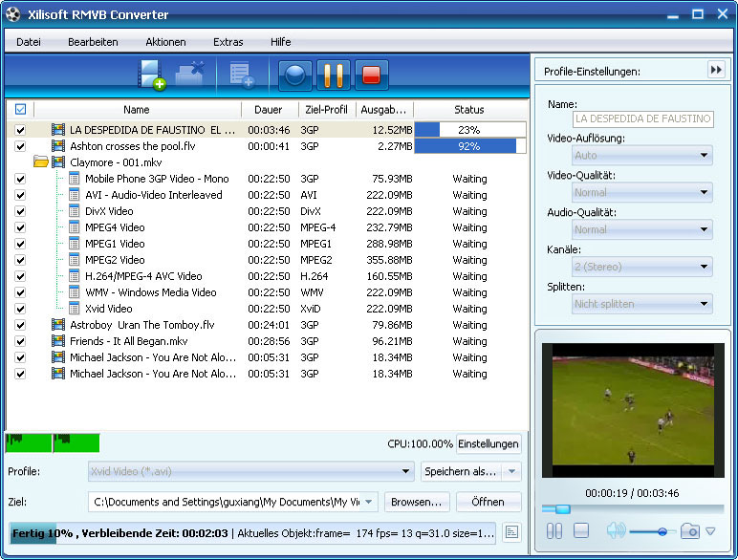Click the video preview thumbnail
Viewport: 738px width, 560px height.
point(633,410)
